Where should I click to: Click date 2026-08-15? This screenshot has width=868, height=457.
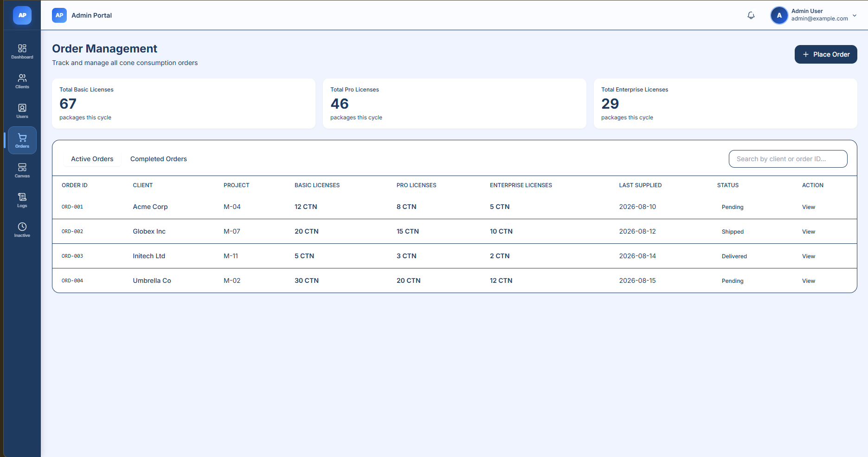[637, 281]
